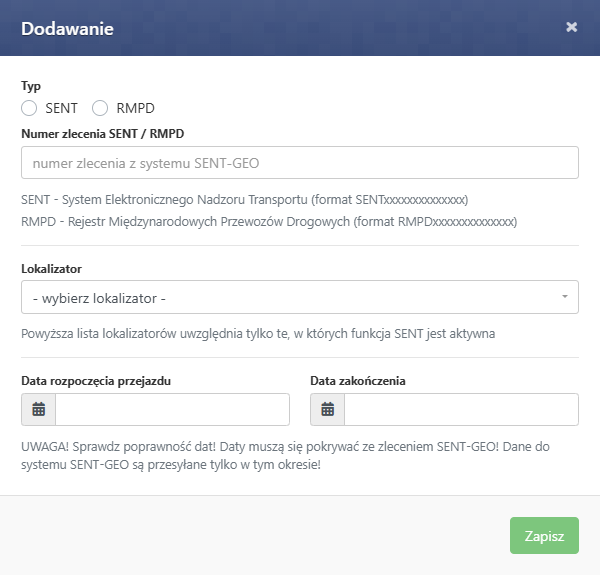Screen dimensions: 600x575
Task: Click the SENT / RMPD order number field
Action: (300, 163)
